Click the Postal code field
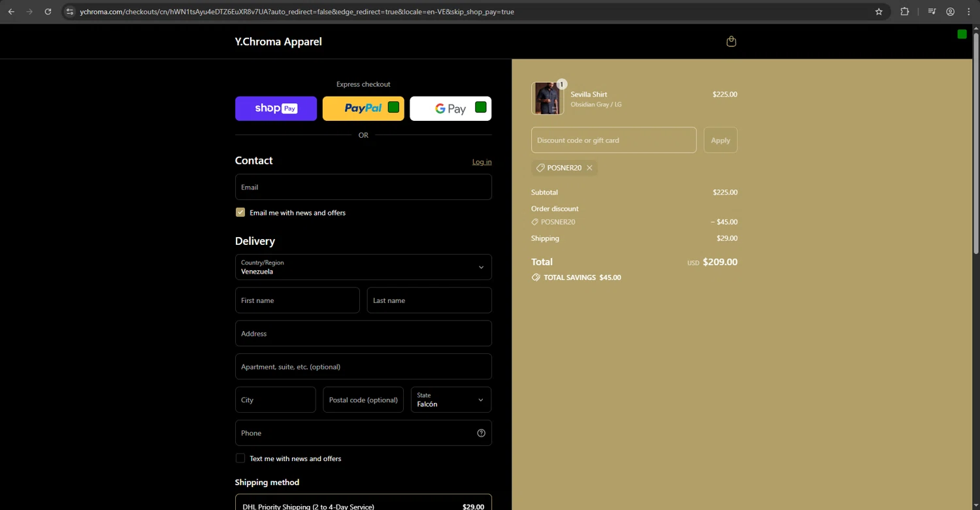 pyautogui.click(x=363, y=400)
